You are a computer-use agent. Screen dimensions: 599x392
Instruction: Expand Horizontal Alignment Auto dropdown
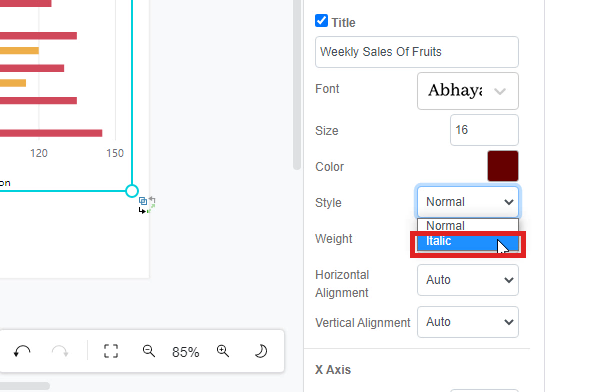pos(468,280)
